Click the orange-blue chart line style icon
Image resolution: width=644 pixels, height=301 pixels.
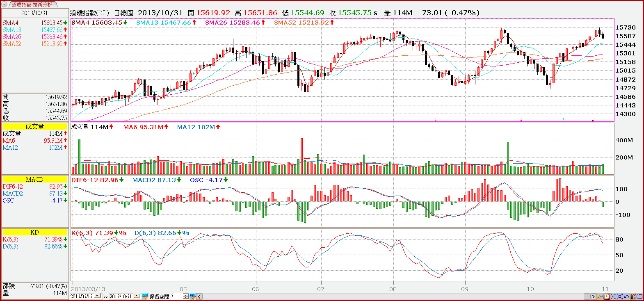click(x=600, y=296)
